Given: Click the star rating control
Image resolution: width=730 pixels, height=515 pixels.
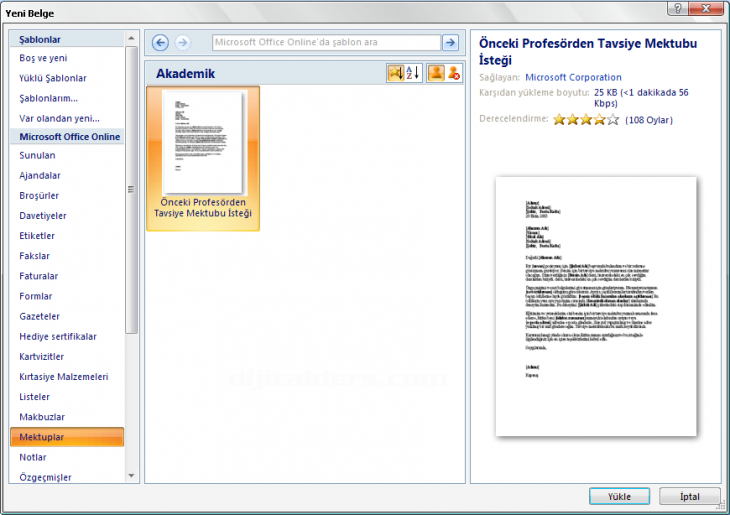Looking at the screenshot, I should (586, 120).
